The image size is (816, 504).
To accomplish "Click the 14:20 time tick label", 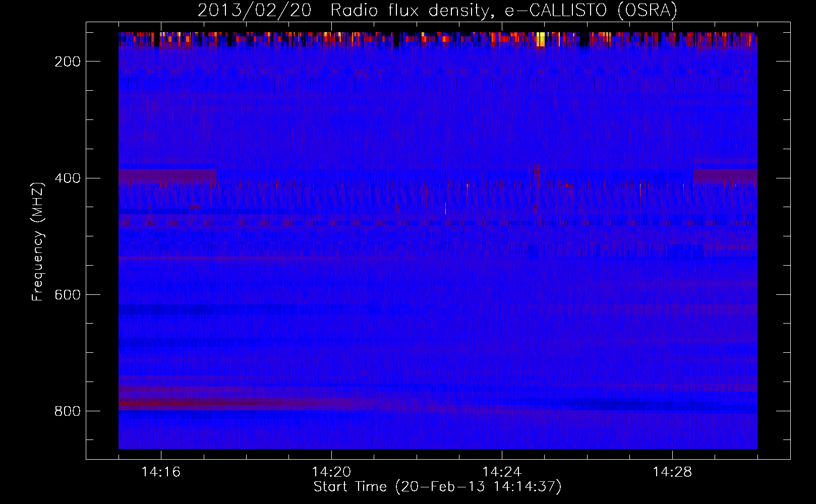I will [331, 472].
